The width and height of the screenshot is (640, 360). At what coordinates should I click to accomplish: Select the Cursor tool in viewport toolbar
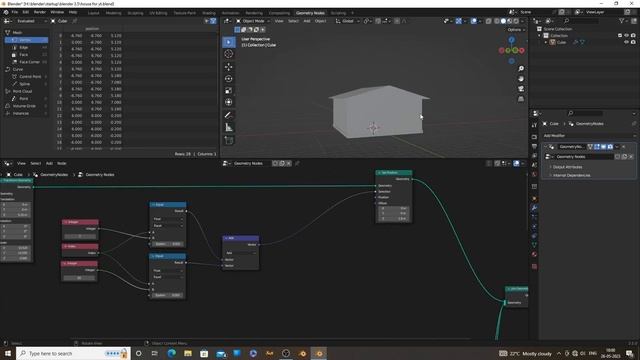(229, 54)
